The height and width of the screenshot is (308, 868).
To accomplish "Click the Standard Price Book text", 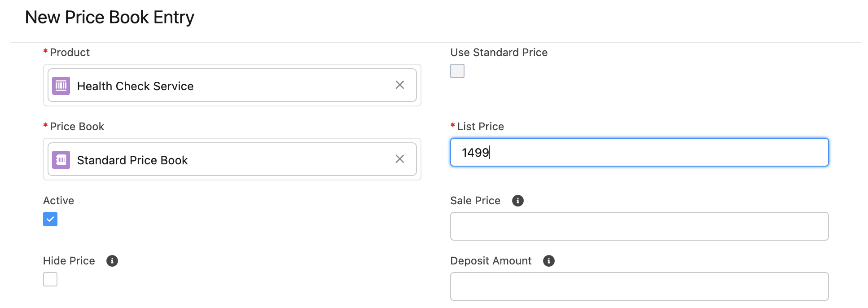I will [132, 160].
